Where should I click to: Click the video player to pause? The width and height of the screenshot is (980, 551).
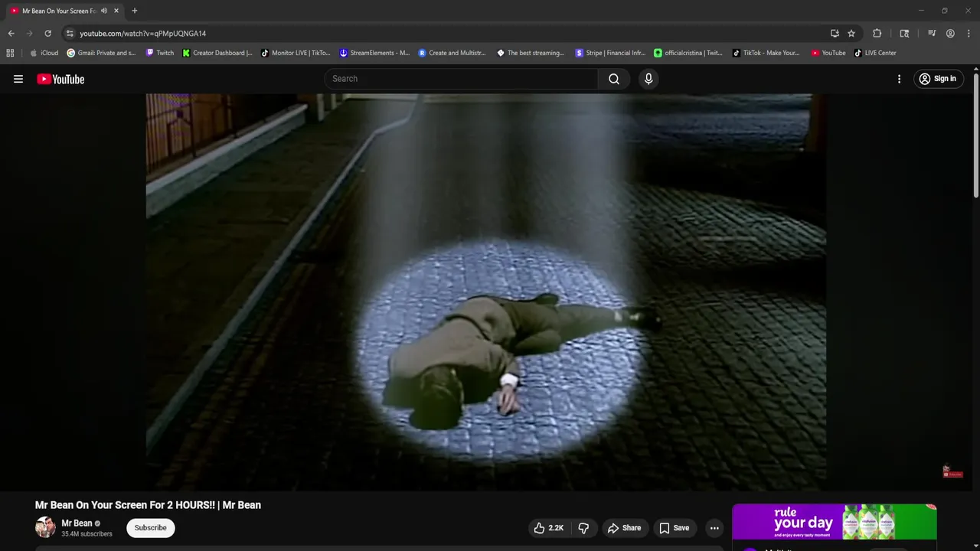[x=486, y=291]
